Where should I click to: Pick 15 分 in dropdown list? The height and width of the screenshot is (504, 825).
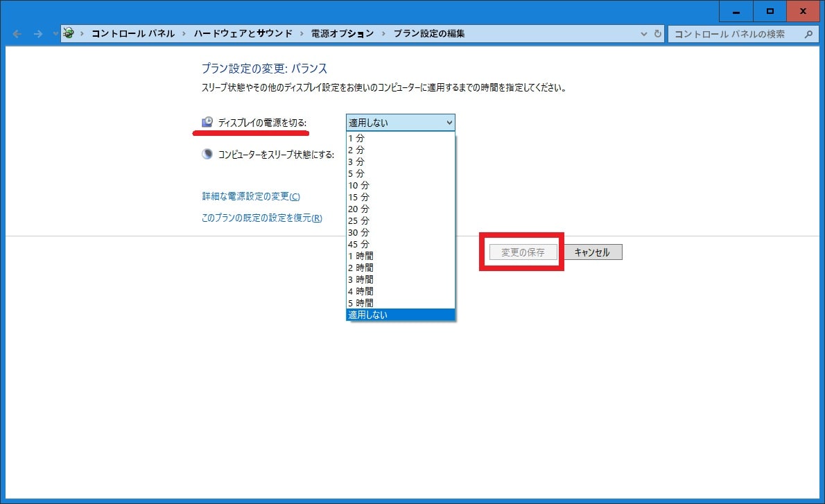click(x=401, y=198)
